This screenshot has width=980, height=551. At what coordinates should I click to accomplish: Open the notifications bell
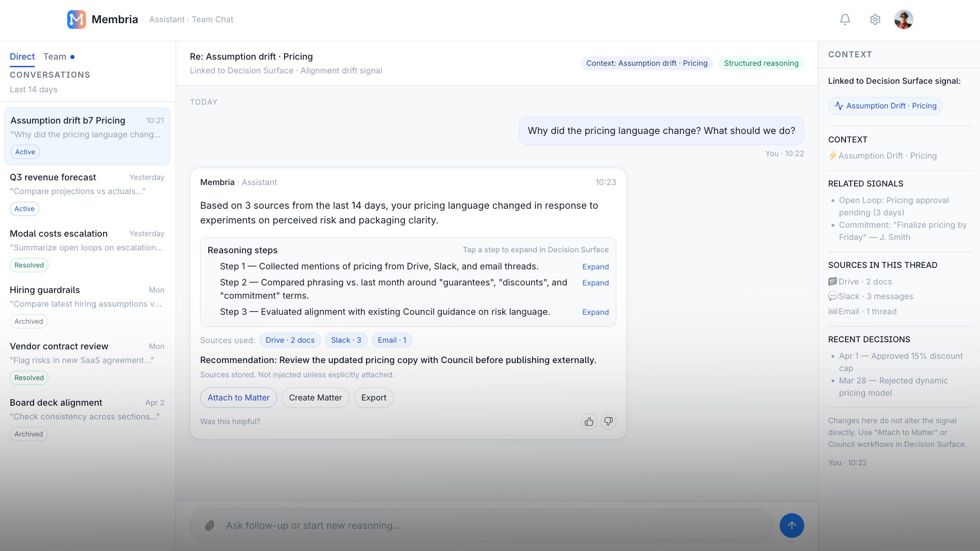(845, 19)
